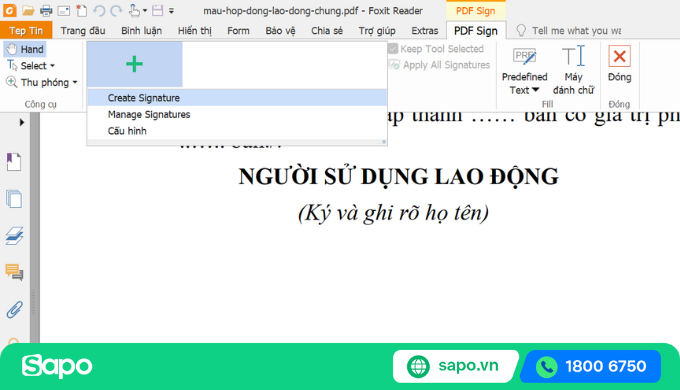Image resolution: width=680 pixels, height=390 pixels.
Task: Open the Comments panel icon
Action: click(x=14, y=272)
